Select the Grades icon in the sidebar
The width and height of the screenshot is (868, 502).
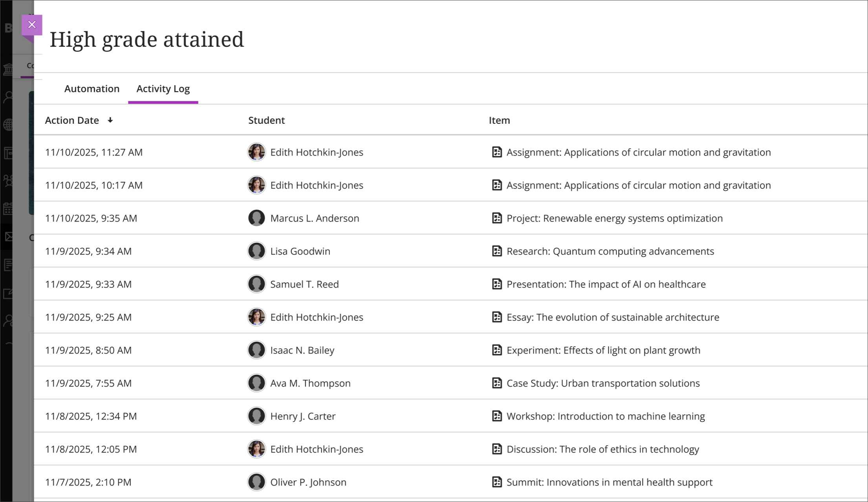click(x=9, y=264)
